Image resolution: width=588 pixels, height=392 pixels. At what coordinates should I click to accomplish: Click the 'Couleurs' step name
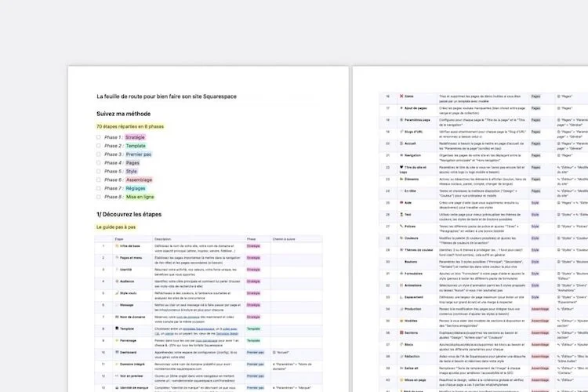[412, 238]
